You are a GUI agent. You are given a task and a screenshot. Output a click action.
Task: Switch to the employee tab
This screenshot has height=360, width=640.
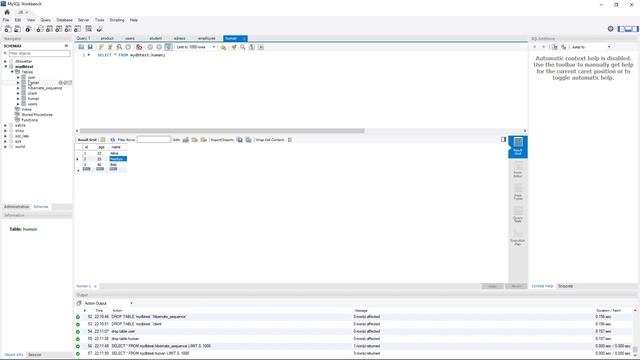[207, 38]
